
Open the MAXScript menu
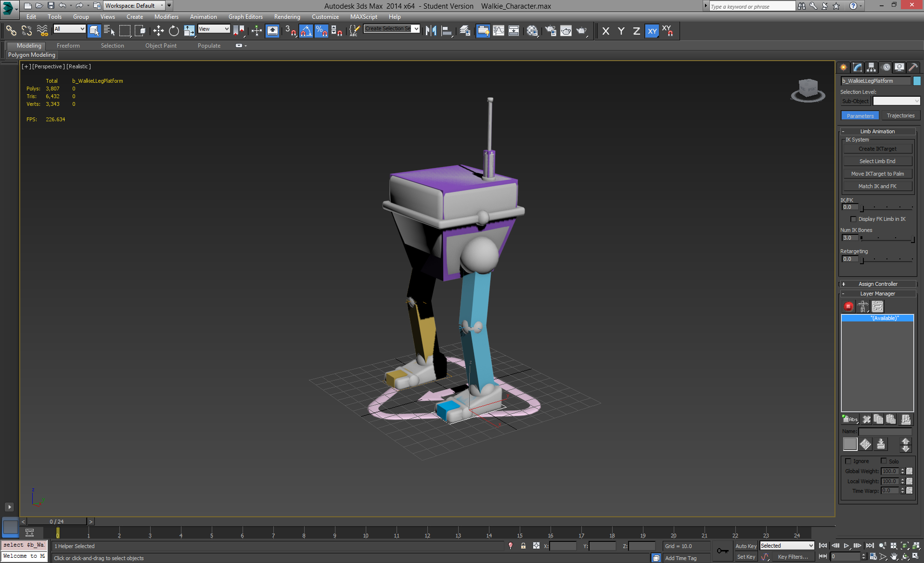(363, 17)
